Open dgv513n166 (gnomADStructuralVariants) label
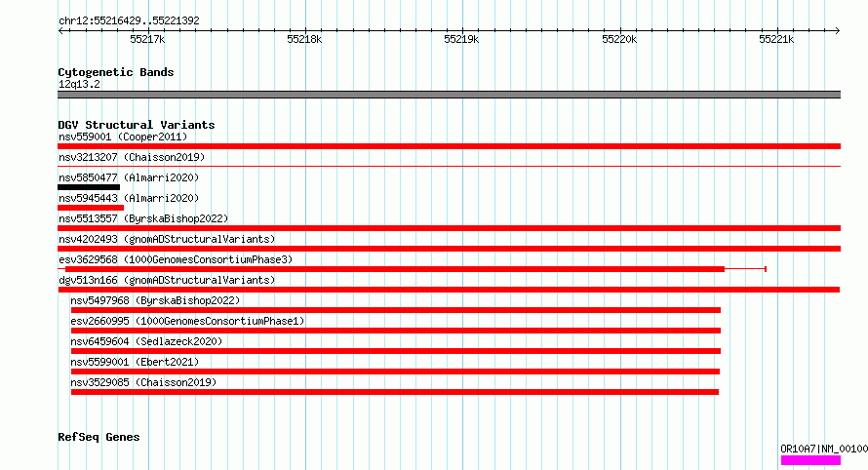This screenshot has height=470, width=868. pos(167,280)
